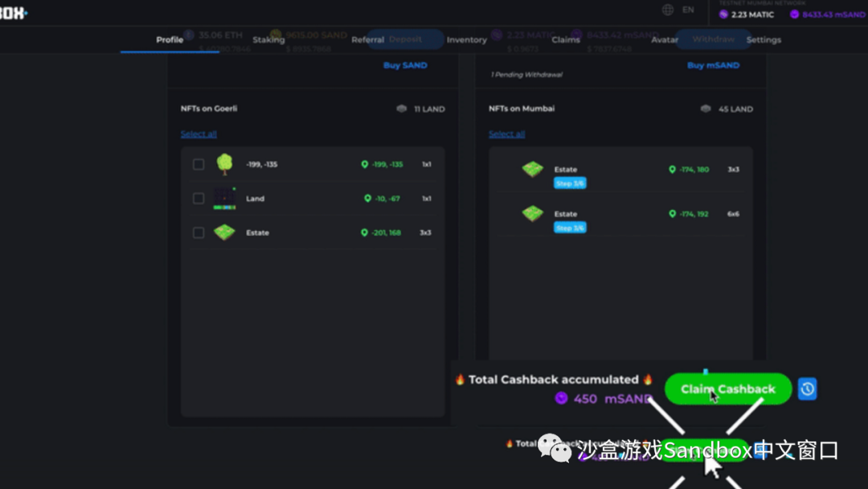Click the location pin for -174, 180

(672, 170)
